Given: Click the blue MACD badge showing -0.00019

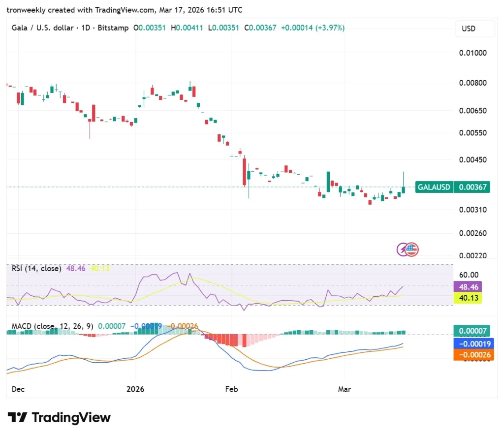Looking at the screenshot, I should 473,344.
